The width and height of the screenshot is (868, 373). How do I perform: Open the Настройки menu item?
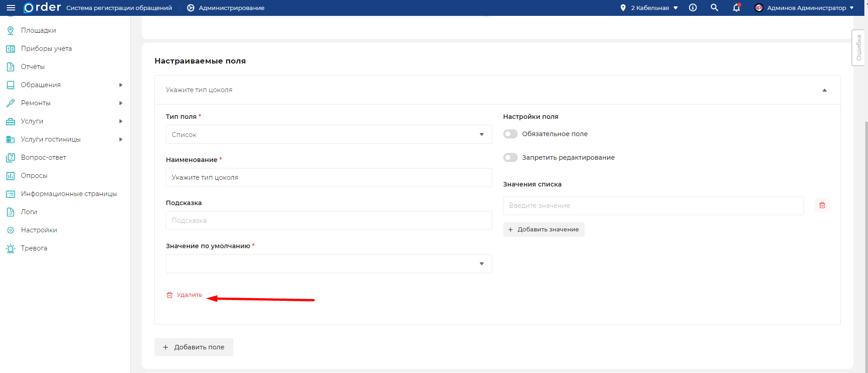(x=39, y=230)
